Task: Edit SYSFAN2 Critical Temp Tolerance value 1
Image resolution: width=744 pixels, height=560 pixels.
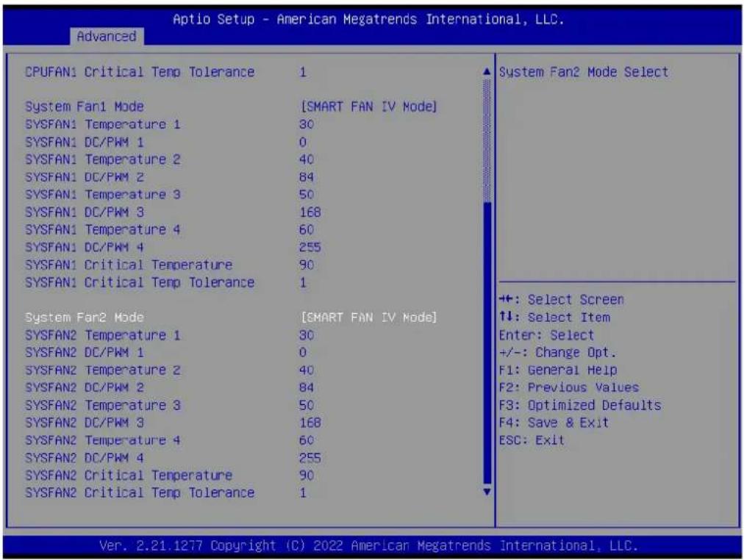Action: [303, 492]
